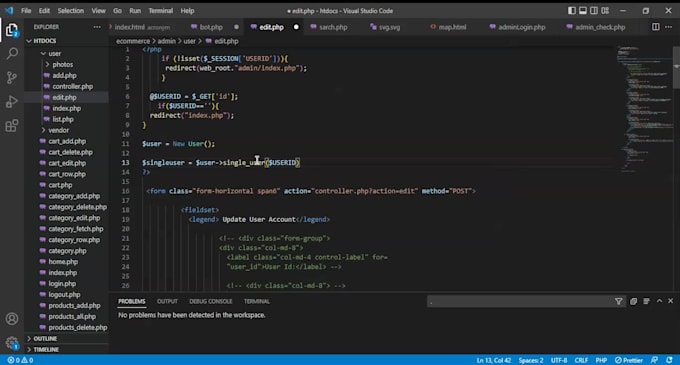Open the Search view in activity bar
680x365 pixels.
12,54
